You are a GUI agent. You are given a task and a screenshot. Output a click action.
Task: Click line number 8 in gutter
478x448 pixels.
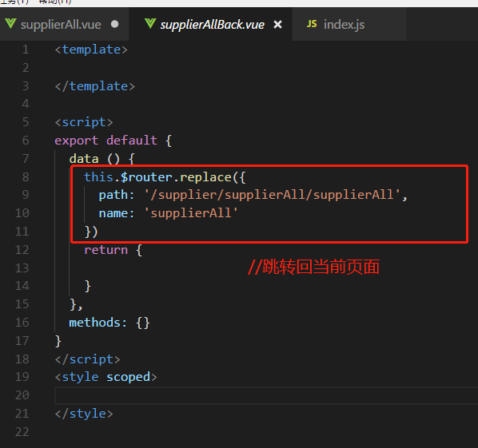pos(26,177)
